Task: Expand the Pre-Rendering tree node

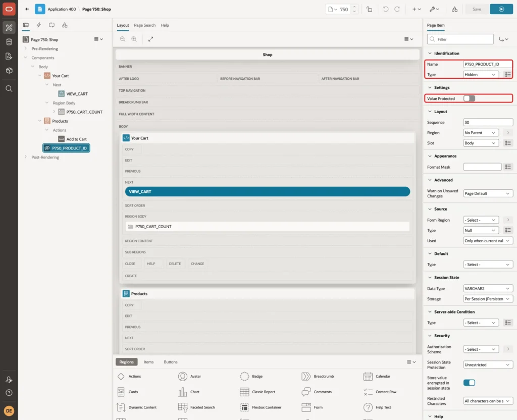Action: coord(26,48)
